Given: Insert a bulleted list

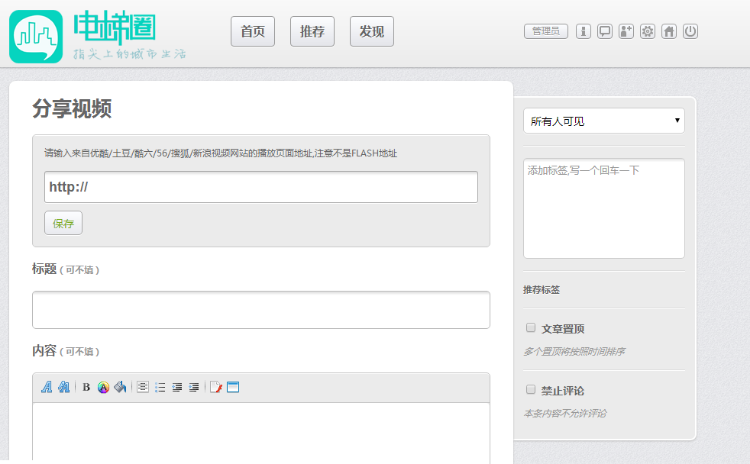Looking at the screenshot, I should click(x=160, y=387).
